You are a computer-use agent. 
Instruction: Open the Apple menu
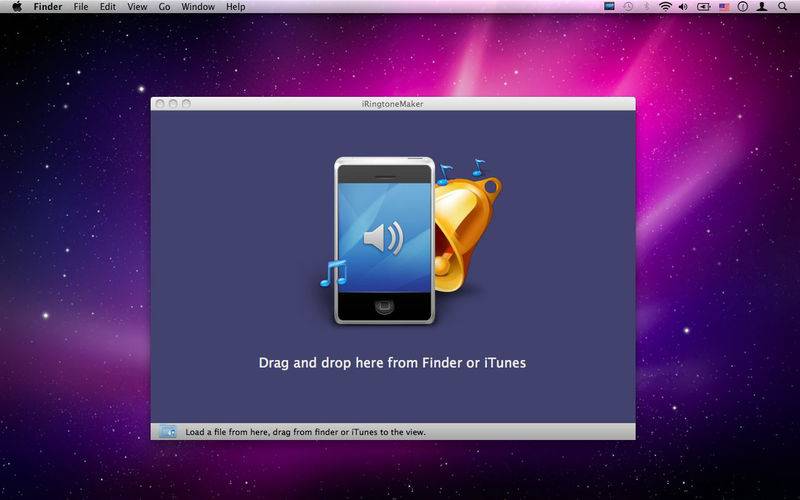pos(17,7)
